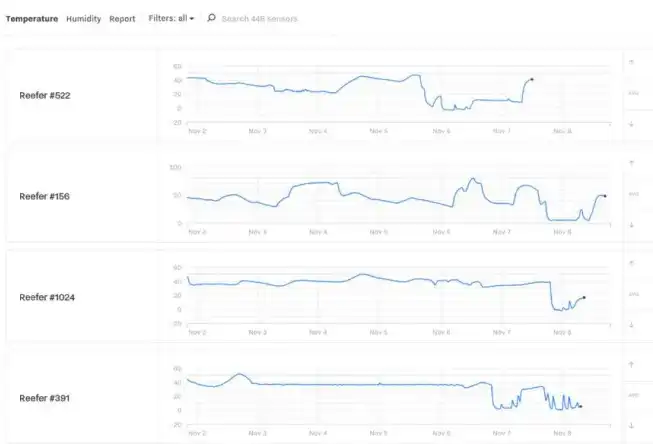Click the latest data point on Reefer #522 chart

(532, 78)
